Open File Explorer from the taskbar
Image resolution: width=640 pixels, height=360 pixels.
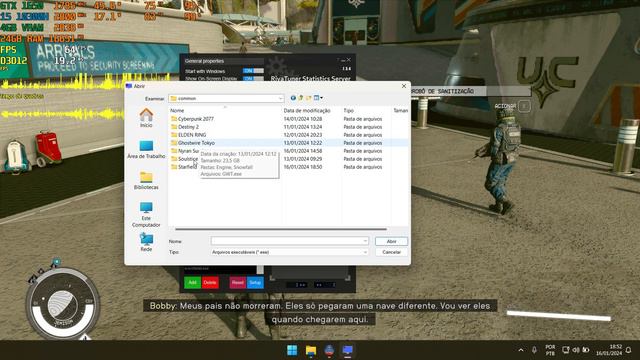pos(311,350)
